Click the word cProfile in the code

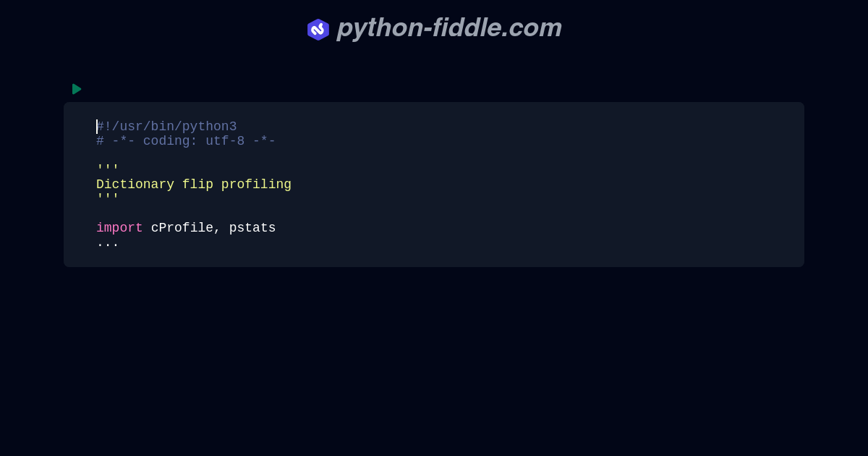click(x=180, y=227)
